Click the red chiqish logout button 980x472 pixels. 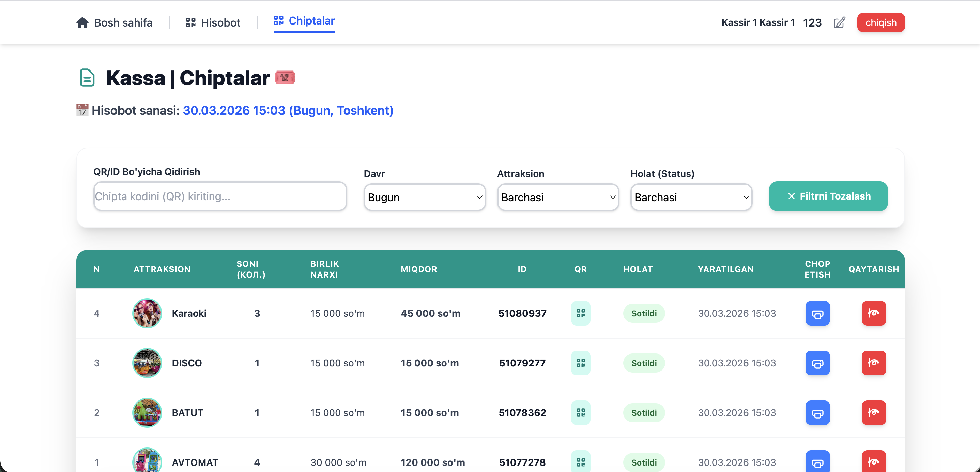point(880,23)
